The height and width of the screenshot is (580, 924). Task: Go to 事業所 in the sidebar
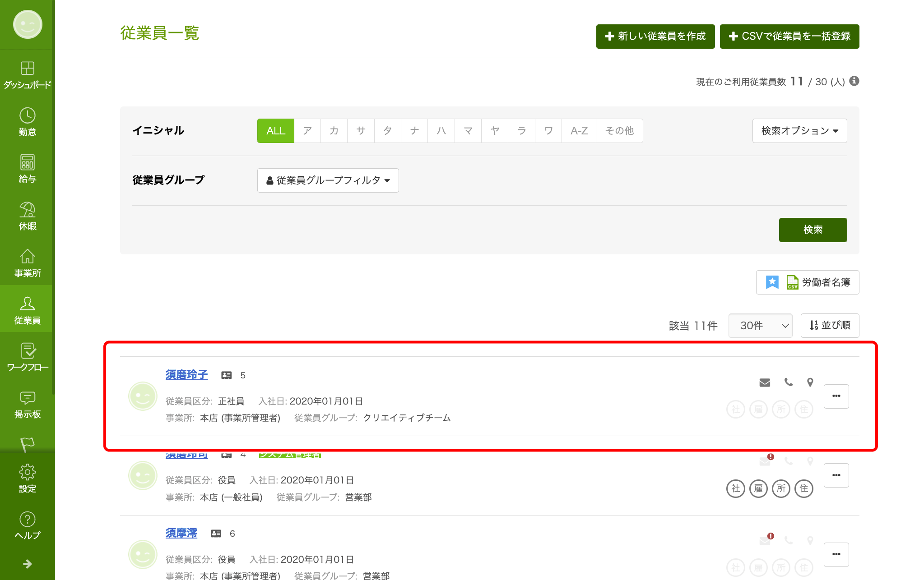point(27,263)
